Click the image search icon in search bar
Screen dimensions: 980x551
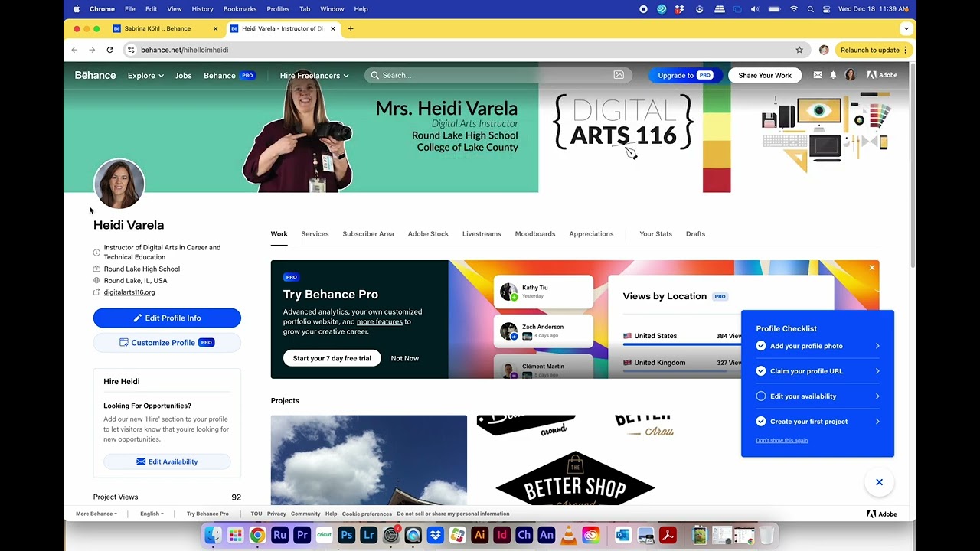tap(619, 75)
